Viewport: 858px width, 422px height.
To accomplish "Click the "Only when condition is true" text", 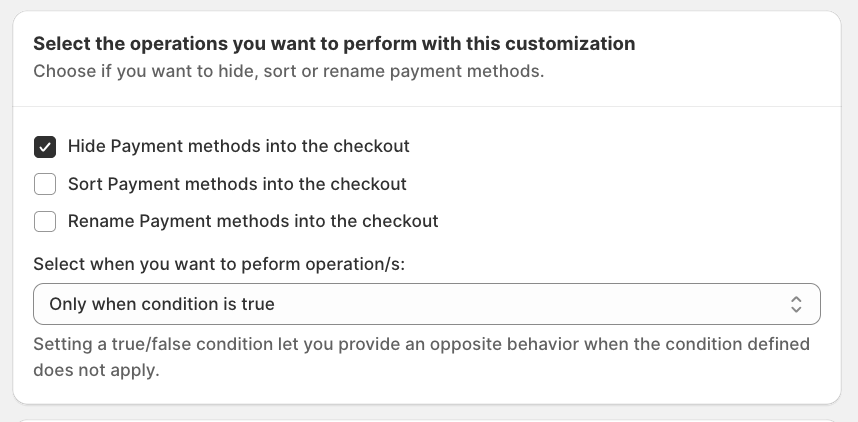I will (162, 304).
